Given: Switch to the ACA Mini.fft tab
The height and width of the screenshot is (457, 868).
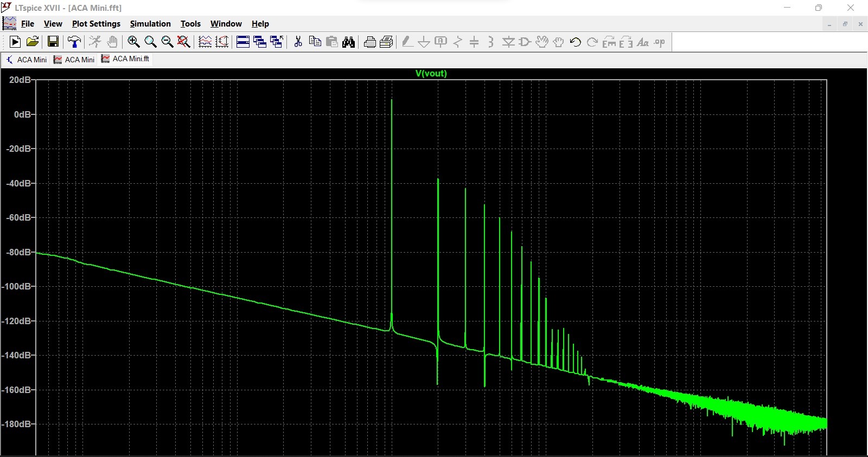Looking at the screenshot, I should tap(125, 59).
